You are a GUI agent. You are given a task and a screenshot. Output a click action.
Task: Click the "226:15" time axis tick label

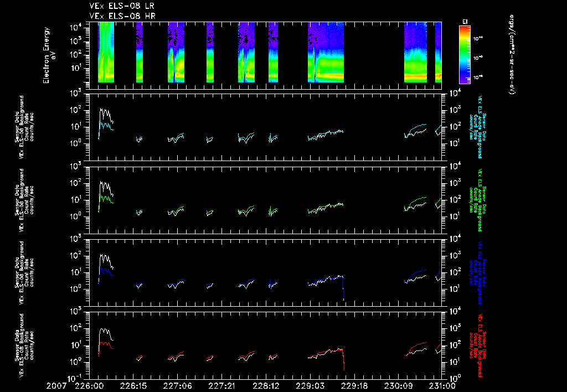pos(135,386)
